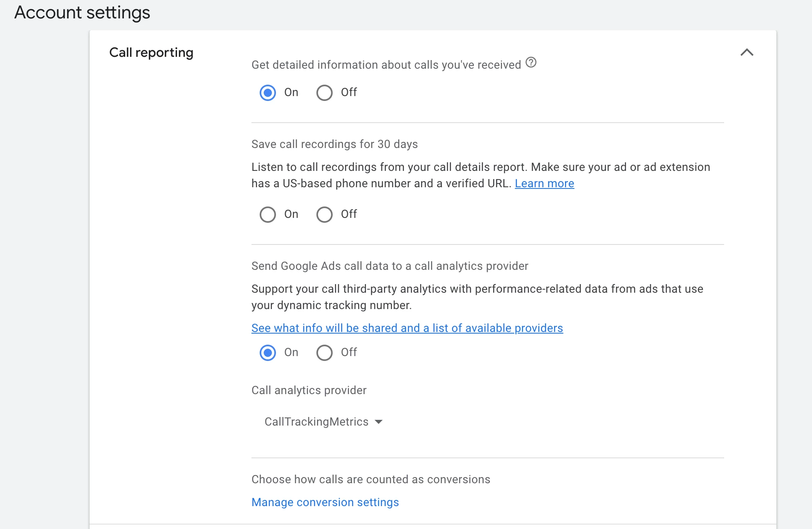
Task: Select Off for save call recordings
Action: pos(324,214)
